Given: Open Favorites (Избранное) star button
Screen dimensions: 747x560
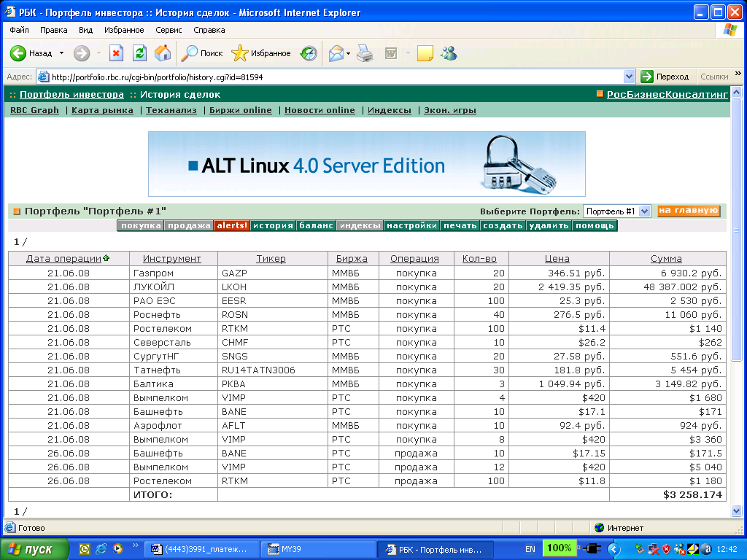Looking at the screenshot, I should 260,53.
